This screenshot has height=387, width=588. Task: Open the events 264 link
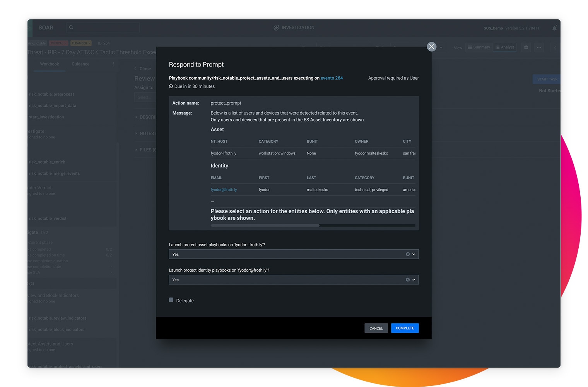tap(332, 78)
